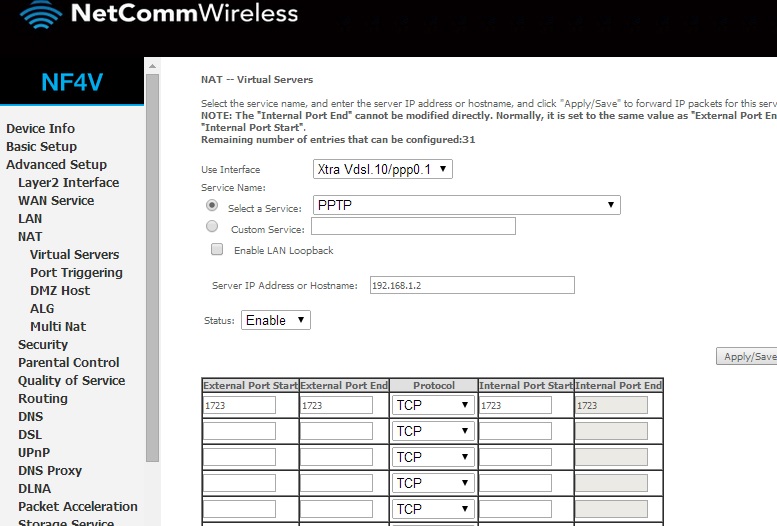This screenshot has height=526, width=777.
Task: Open Virtual Servers in the sidebar
Action: [74, 254]
